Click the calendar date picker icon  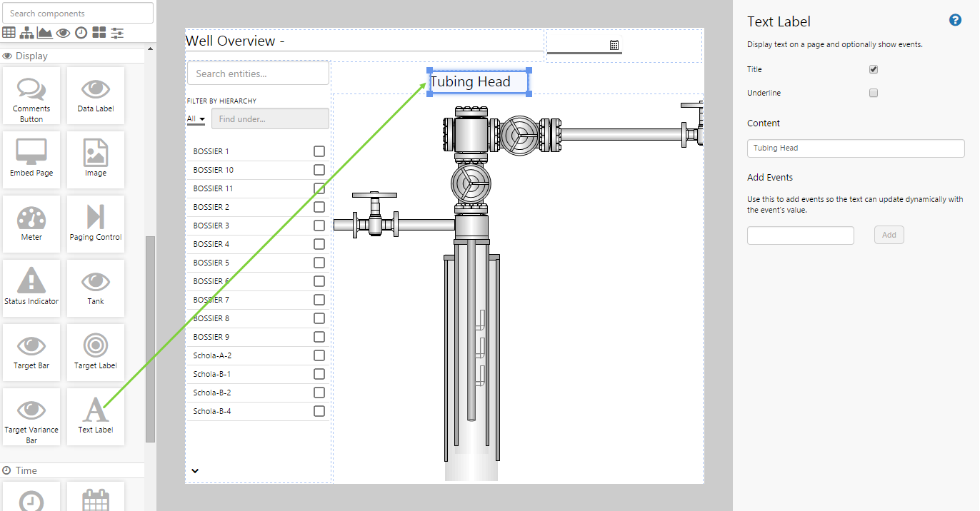coord(614,45)
